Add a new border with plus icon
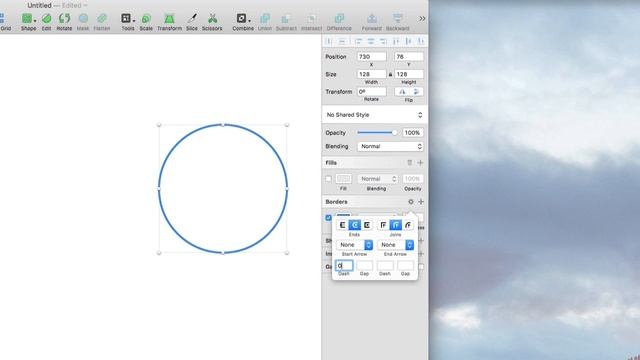 [x=421, y=202]
